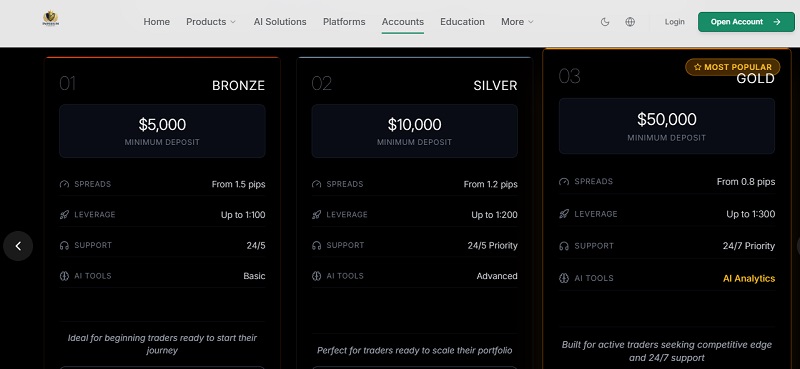Open the Education page
Image resolution: width=800 pixels, height=369 pixels.
tap(462, 22)
